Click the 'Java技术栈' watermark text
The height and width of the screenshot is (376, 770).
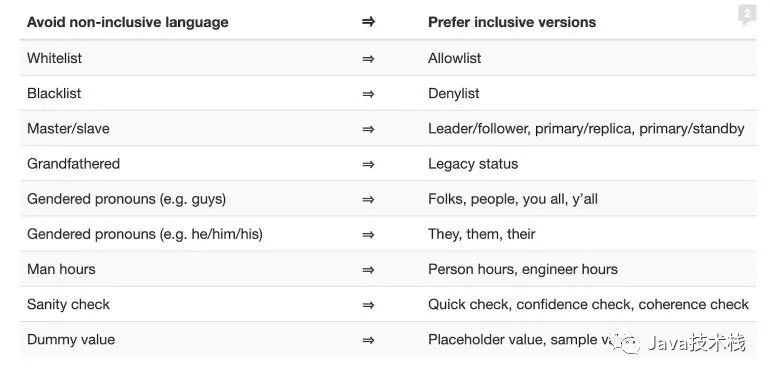coord(697,343)
